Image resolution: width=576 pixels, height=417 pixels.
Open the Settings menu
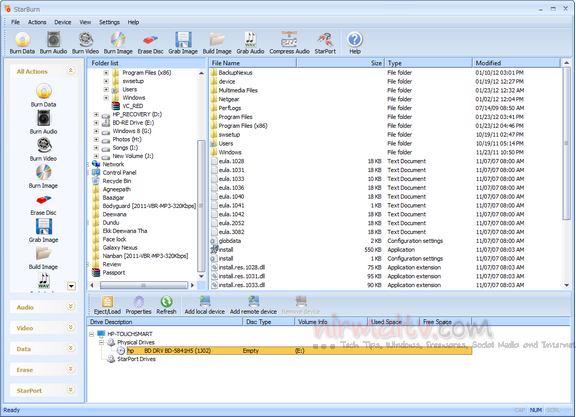point(109,22)
